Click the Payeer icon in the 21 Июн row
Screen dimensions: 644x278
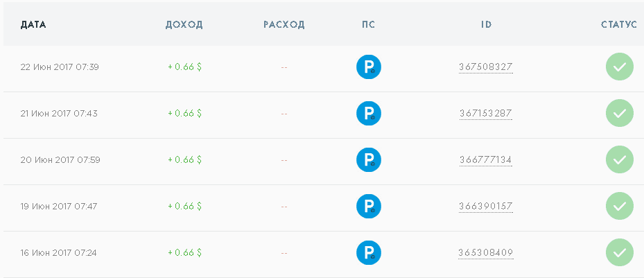point(368,113)
